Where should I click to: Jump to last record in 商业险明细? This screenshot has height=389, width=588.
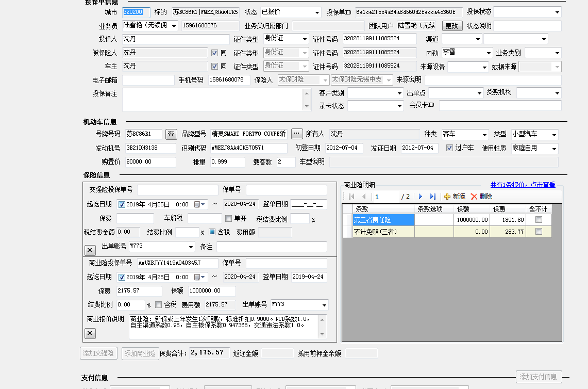[432, 197]
